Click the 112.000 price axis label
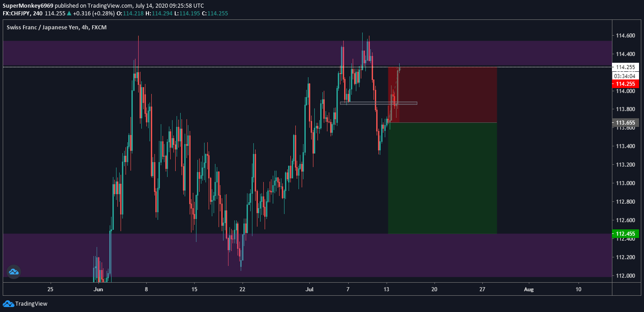This screenshot has height=312, width=644. [625, 276]
